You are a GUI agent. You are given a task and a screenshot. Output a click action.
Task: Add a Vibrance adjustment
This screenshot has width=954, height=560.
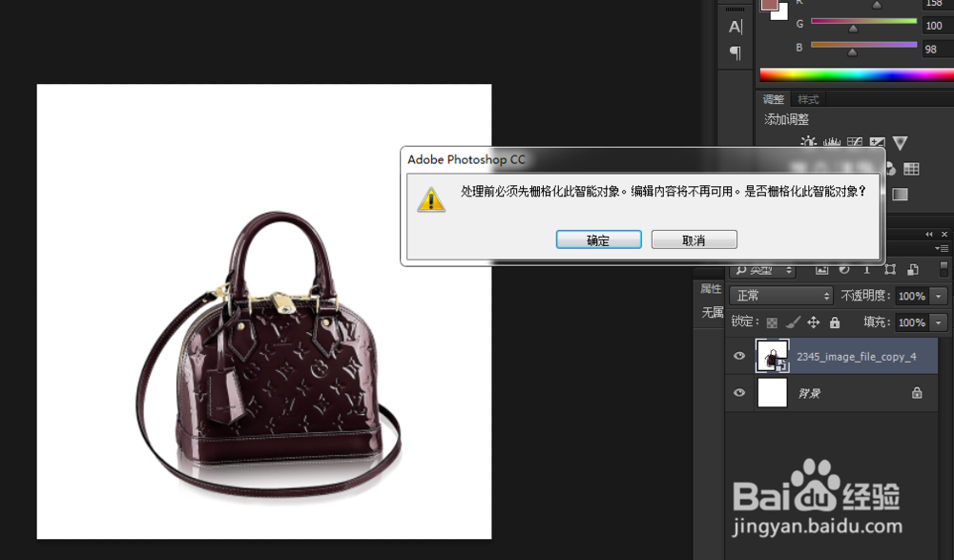coord(900,142)
